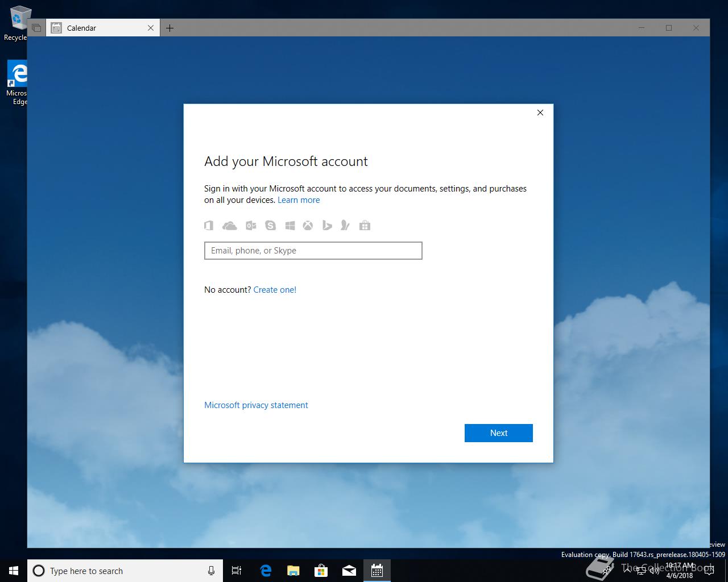Select Microsoft Edge desktop shortcut
The height and width of the screenshot is (582, 728).
pos(17,83)
